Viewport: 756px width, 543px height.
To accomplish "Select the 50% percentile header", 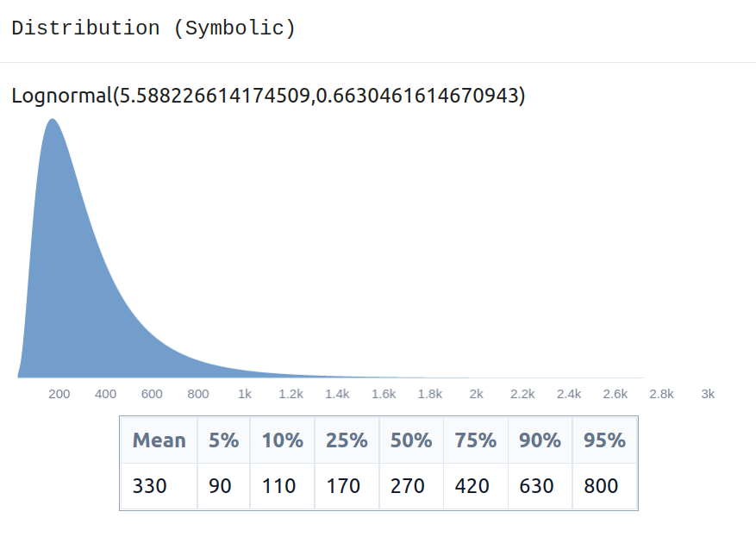I will pyautogui.click(x=411, y=440).
